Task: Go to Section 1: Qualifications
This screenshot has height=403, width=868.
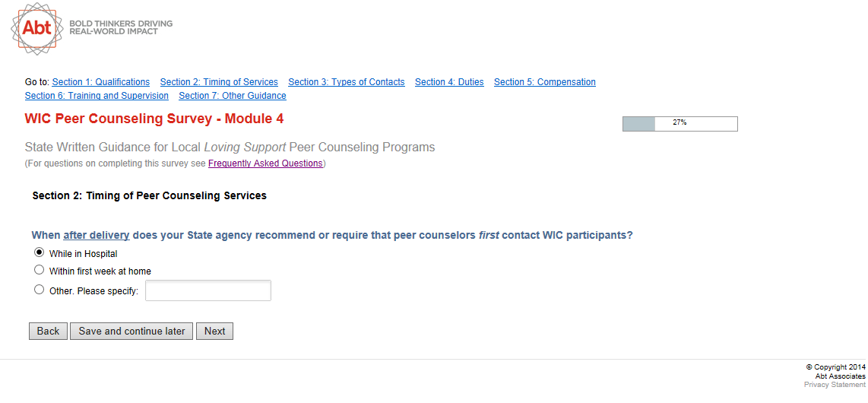Action: (x=101, y=82)
